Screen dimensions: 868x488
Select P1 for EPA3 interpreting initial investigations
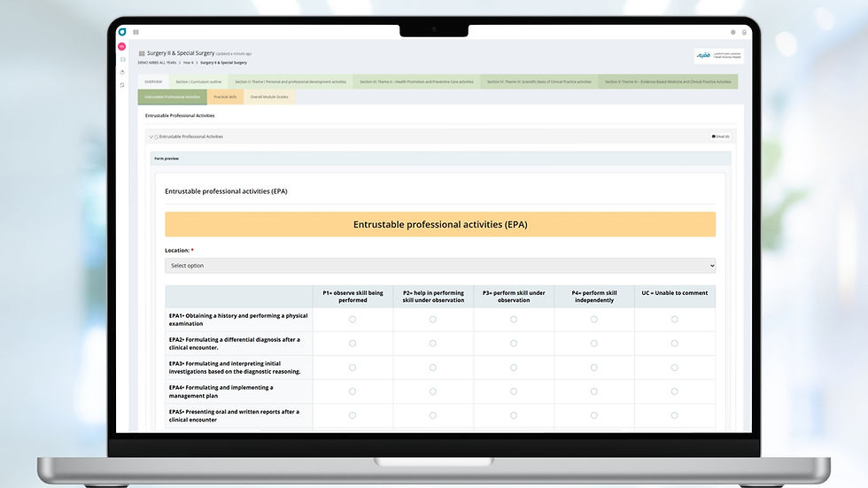[353, 368]
